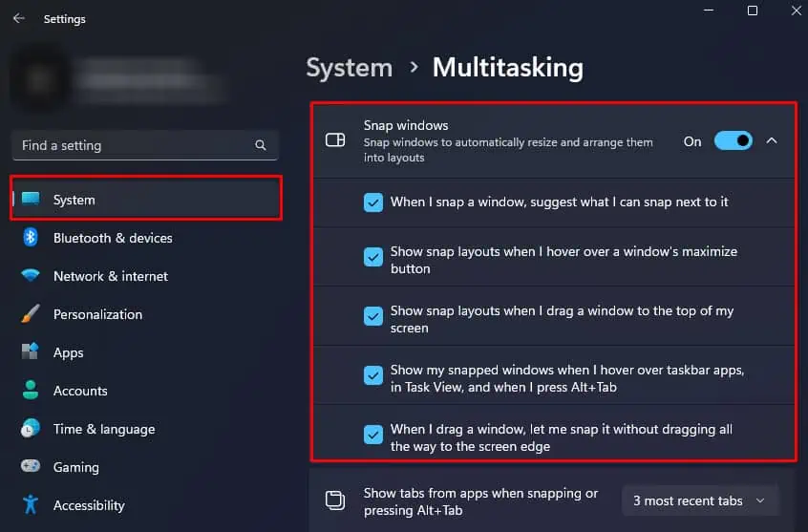Click the blurred user profile picture

[38, 80]
